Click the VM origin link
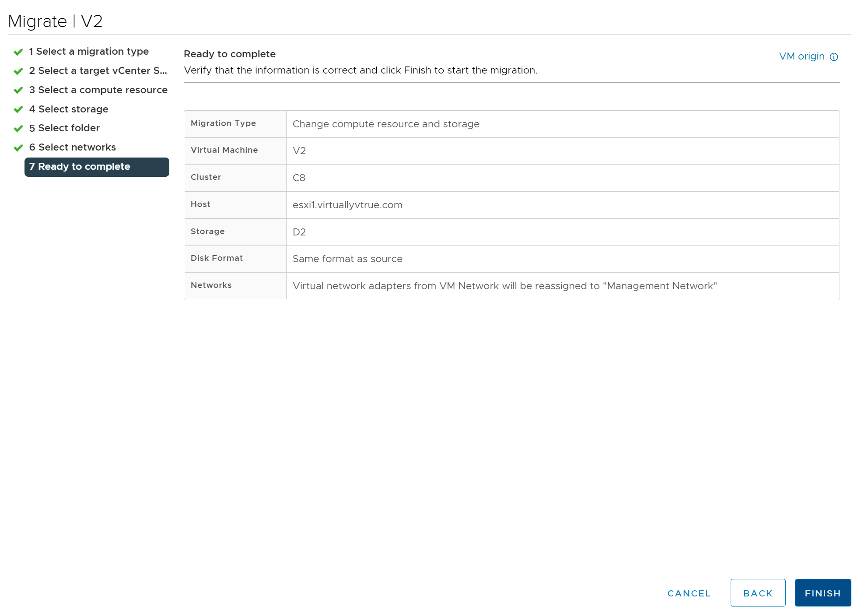The image size is (868, 610). (x=801, y=56)
